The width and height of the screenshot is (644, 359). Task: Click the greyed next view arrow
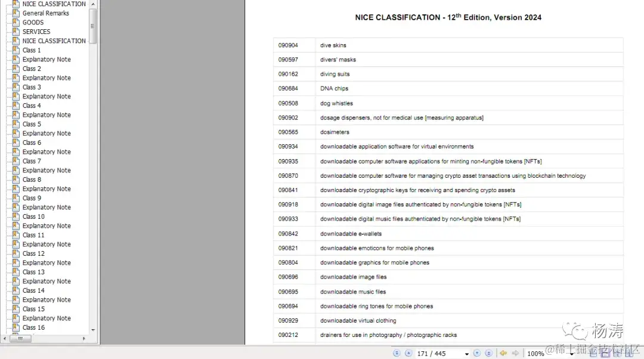point(515,353)
